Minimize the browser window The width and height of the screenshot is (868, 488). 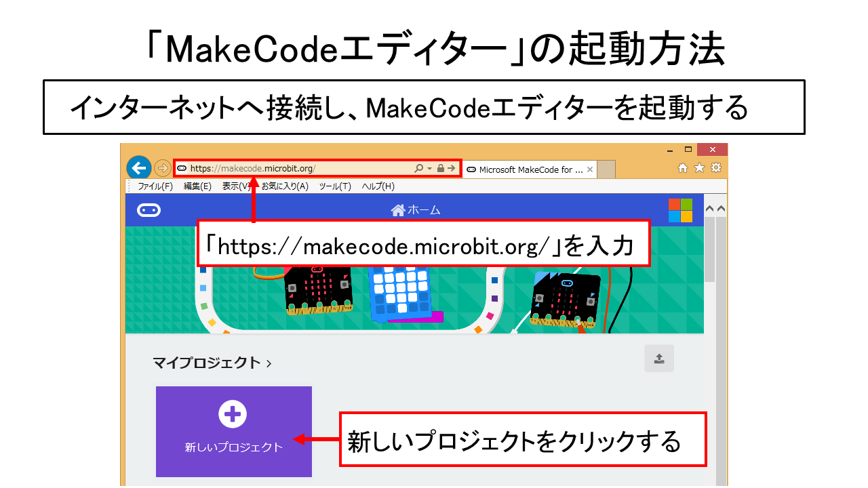(x=669, y=150)
